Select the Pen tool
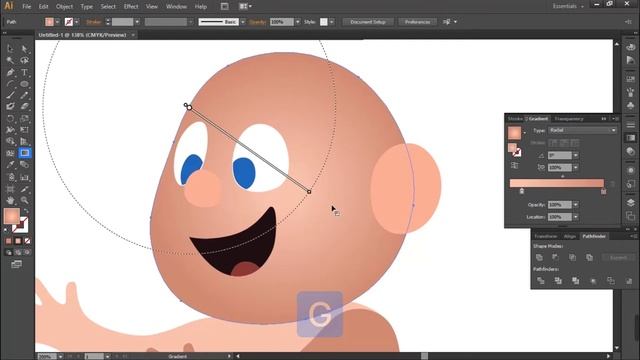 pos(10,72)
